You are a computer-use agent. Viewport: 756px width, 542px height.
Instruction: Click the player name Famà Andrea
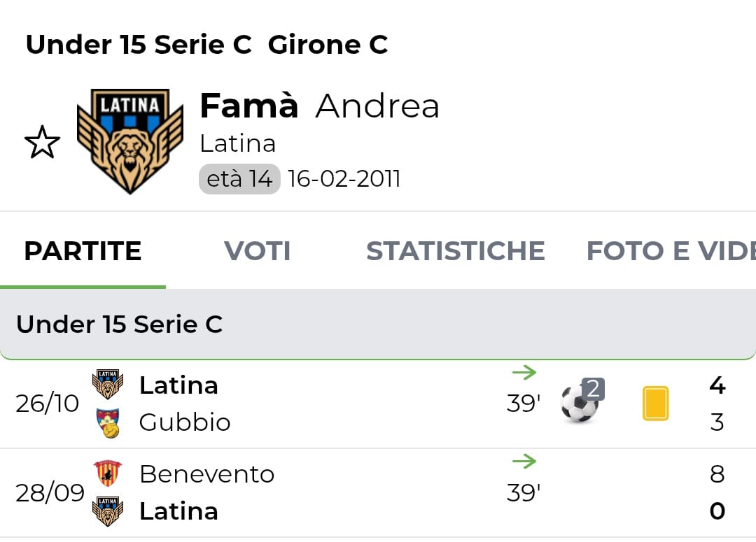319,106
